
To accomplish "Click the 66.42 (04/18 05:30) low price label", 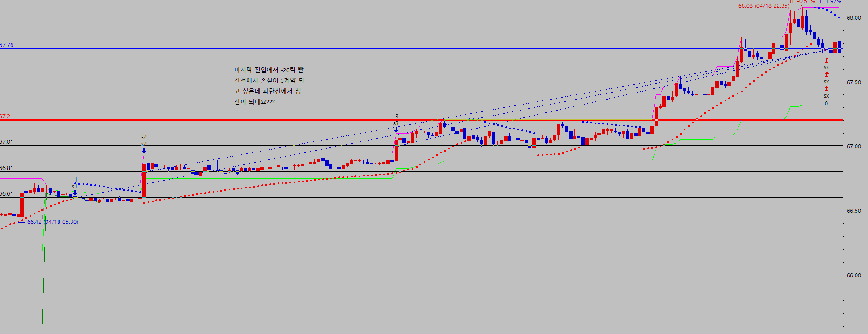I will [x=53, y=222].
